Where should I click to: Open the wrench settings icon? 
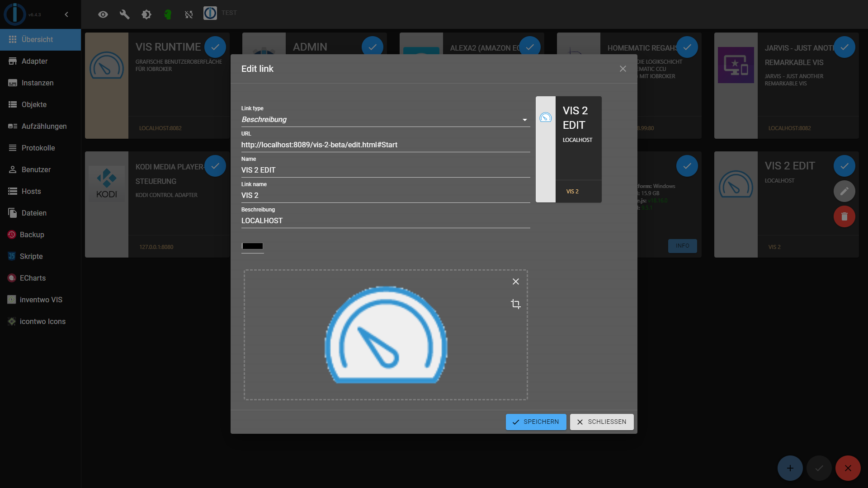(125, 14)
